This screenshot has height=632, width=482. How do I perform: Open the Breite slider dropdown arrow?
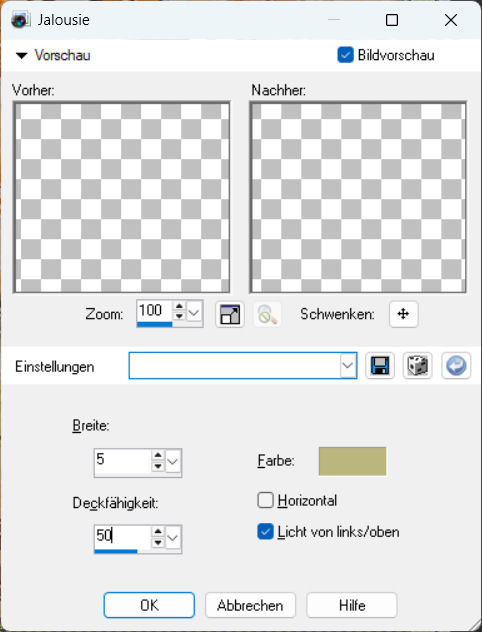(172, 461)
